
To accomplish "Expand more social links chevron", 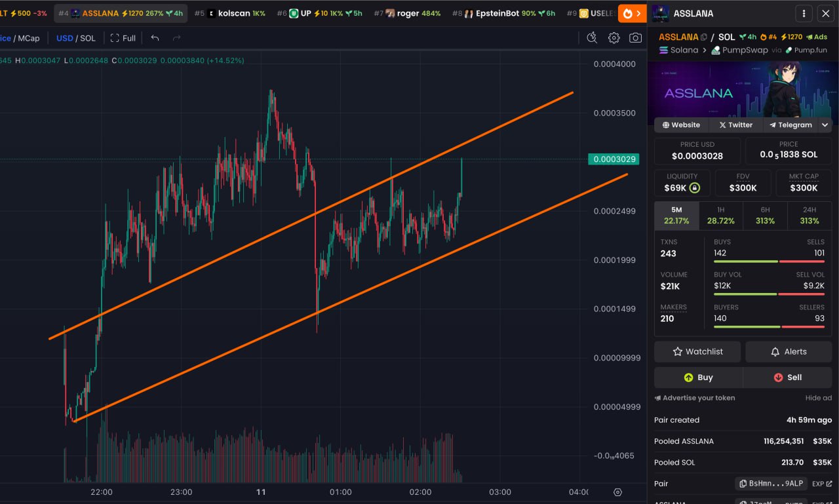I will (825, 125).
